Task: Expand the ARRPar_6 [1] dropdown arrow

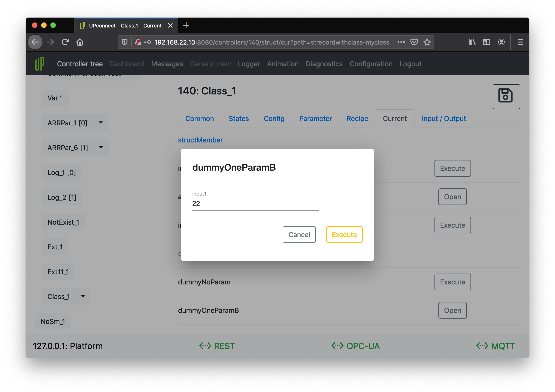Action: click(x=101, y=148)
